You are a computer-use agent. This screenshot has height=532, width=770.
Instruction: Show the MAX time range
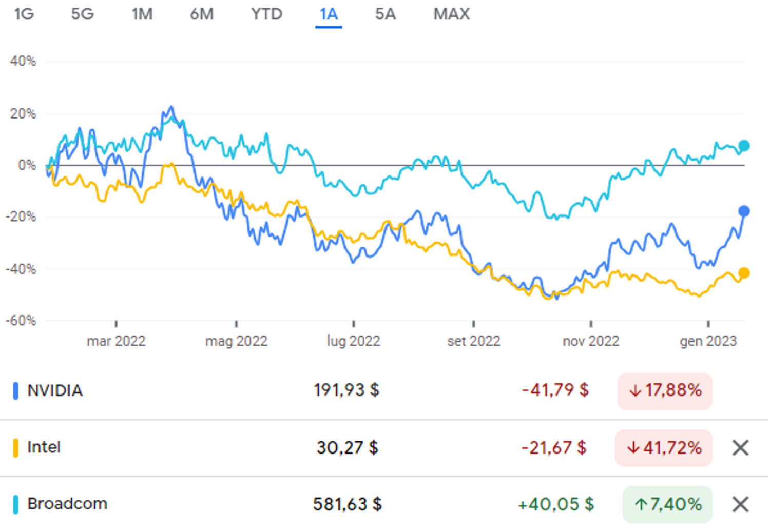451,14
